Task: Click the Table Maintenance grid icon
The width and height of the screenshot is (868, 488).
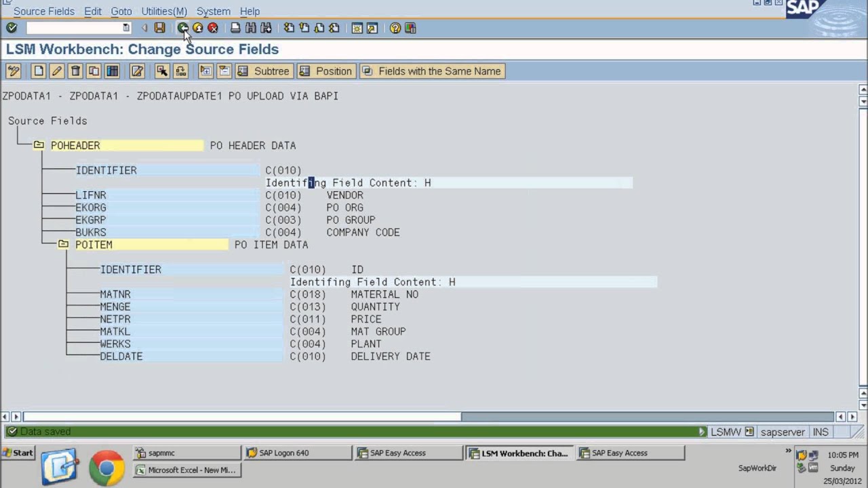Action: (x=112, y=71)
